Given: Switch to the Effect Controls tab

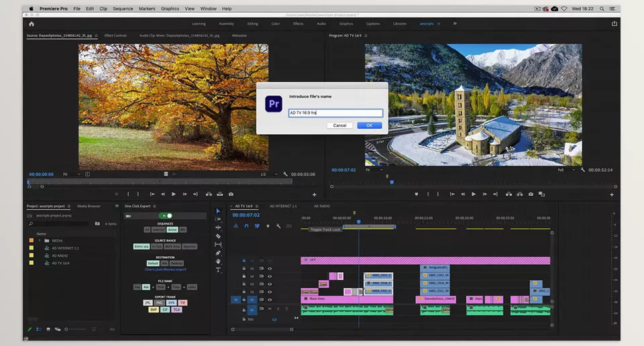Looking at the screenshot, I should point(115,36).
